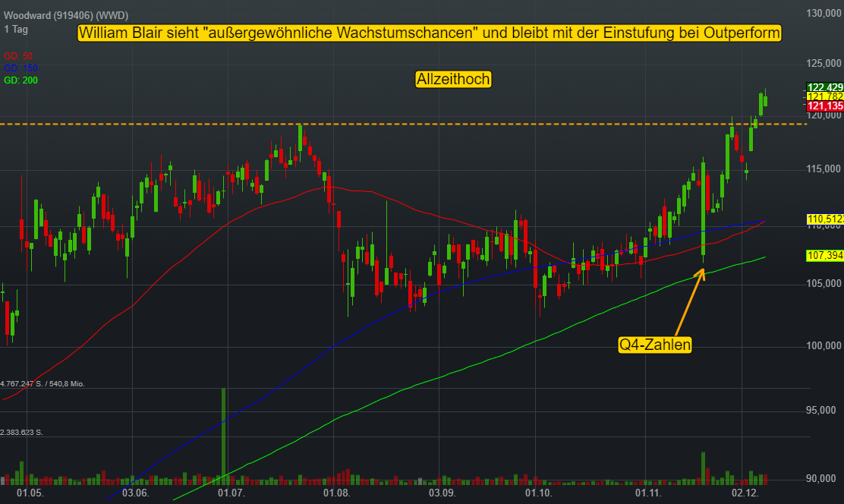Click the 100,000 price axis label

[x=824, y=345]
